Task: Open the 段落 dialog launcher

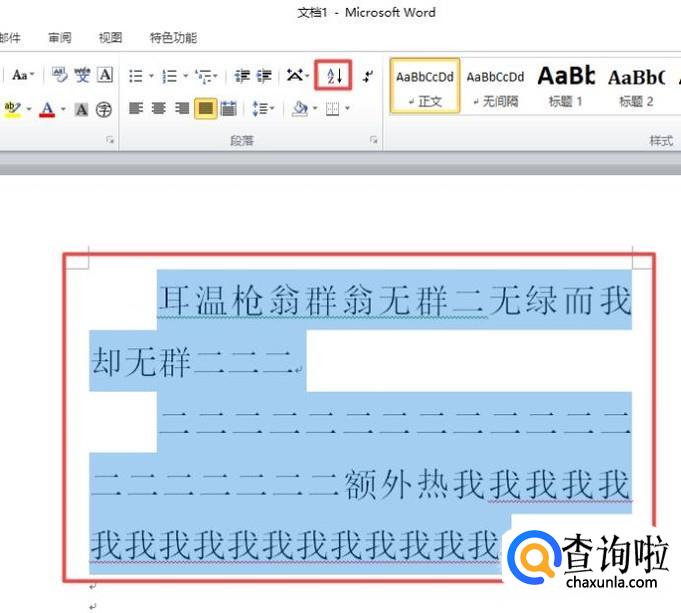Action: (374, 141)
